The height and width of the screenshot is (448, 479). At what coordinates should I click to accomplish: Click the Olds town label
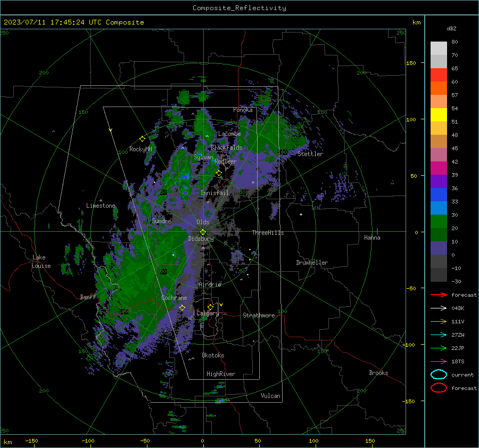click(x=203, y=222)
